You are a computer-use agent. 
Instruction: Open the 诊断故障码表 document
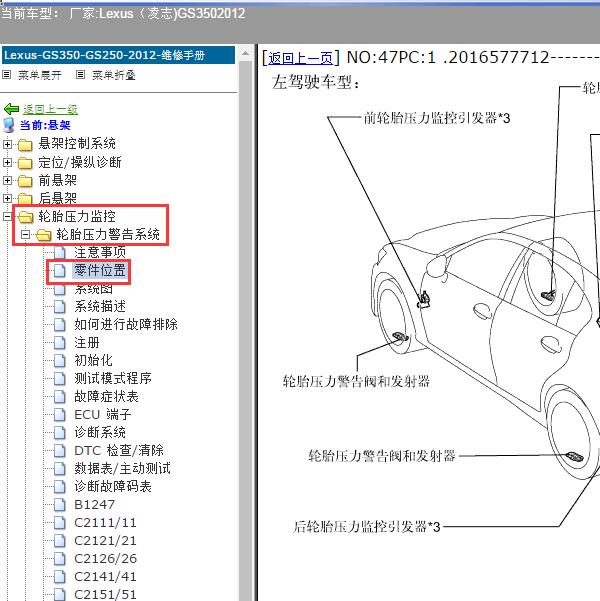113,487
